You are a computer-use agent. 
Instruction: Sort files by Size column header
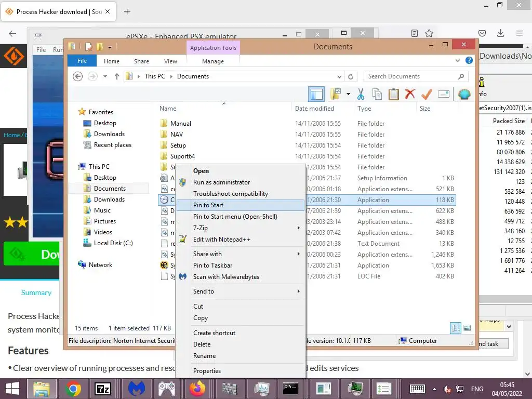coord(425,109)
